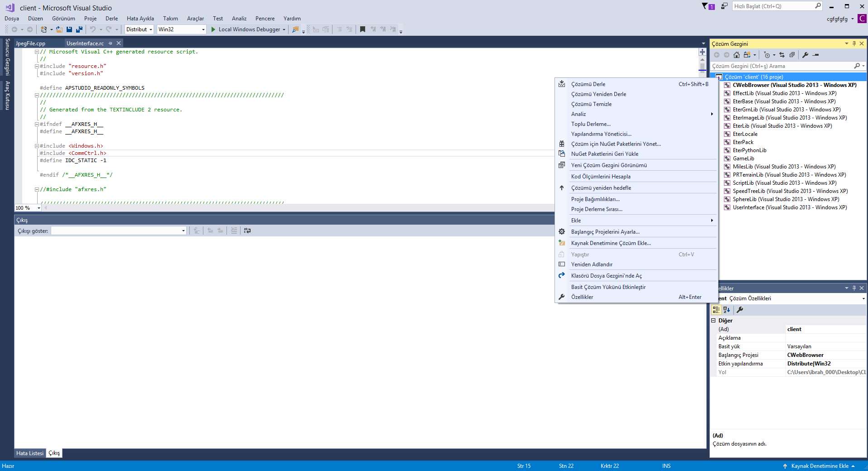Image resolution: width=868 pixels, height=471 pixels.
Task: Open the Sunucu Gezgini side tab
Action: pyautogui.click(x=7, y=57)
